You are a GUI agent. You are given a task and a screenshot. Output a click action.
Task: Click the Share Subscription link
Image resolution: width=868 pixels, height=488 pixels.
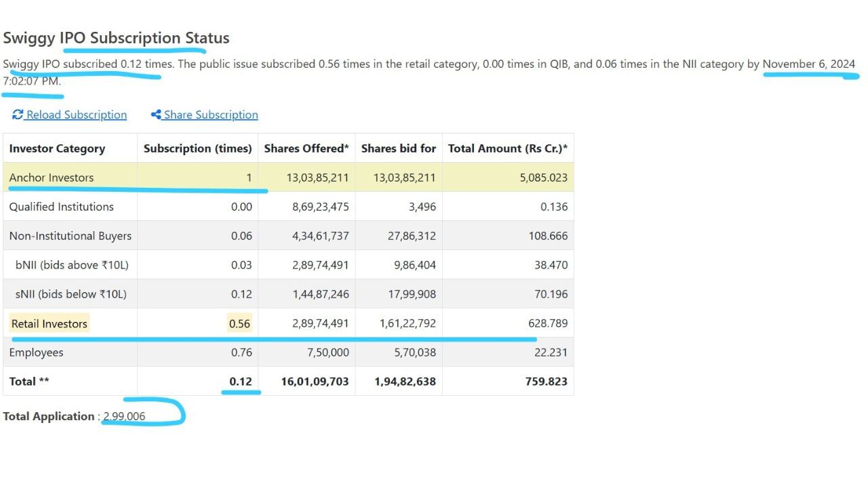[205, 115]
